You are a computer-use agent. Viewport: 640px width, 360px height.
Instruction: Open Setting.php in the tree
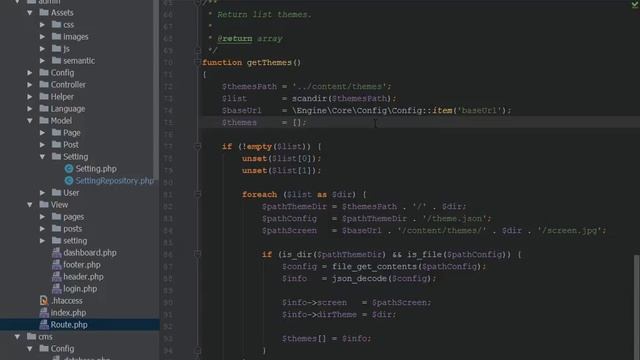[96, 169]
